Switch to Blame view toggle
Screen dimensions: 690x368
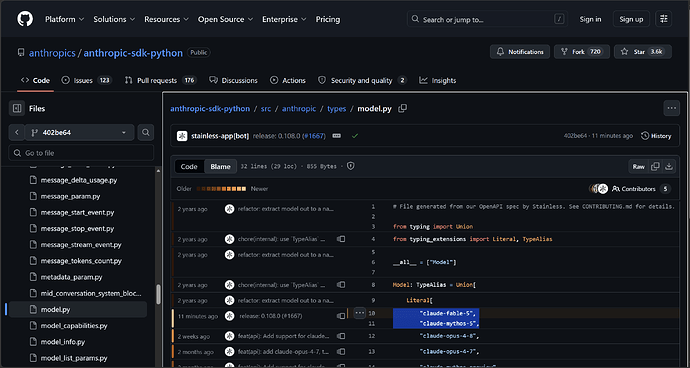click(x=220, y=166)
